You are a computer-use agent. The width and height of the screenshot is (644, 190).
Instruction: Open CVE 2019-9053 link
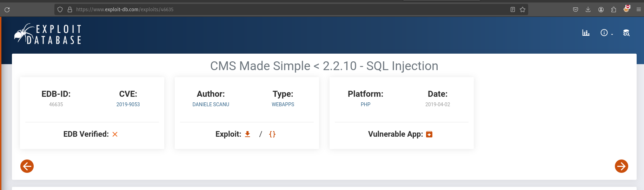click(128, 104)
